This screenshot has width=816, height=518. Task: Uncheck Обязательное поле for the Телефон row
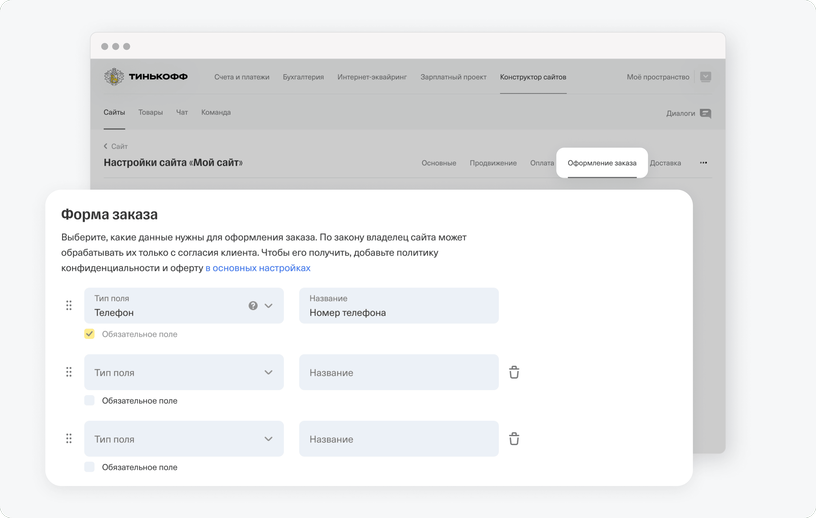coord(90,334)
